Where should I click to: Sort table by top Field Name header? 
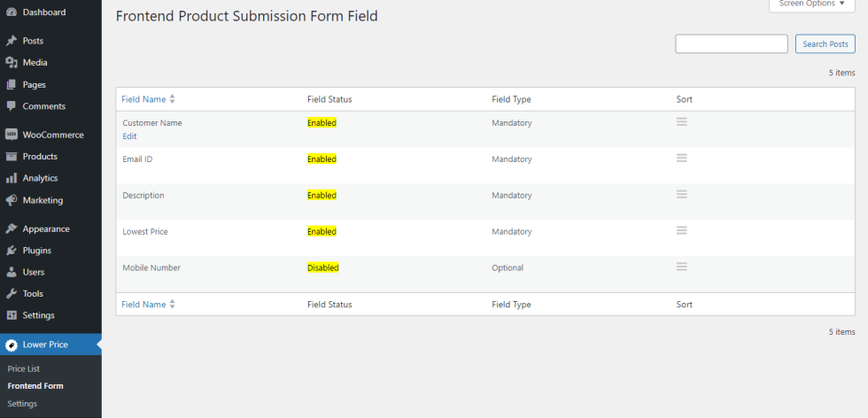click(x=143, y=99)
